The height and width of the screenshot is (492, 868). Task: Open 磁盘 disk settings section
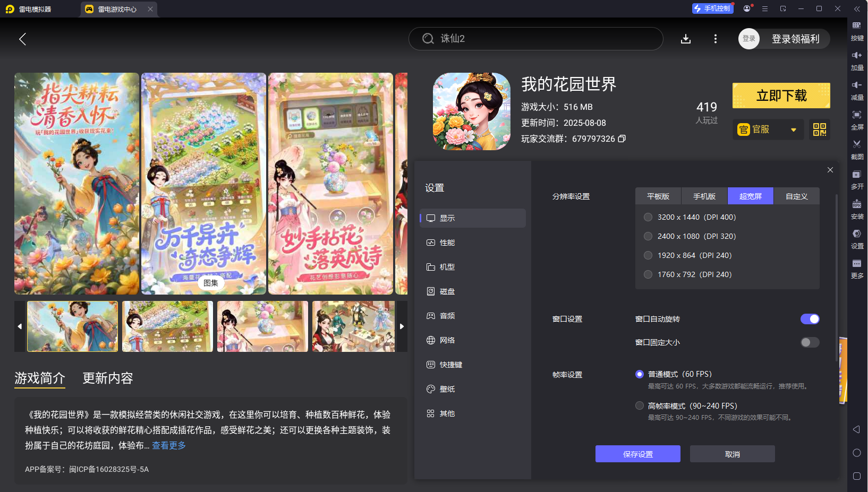point(473,291)
